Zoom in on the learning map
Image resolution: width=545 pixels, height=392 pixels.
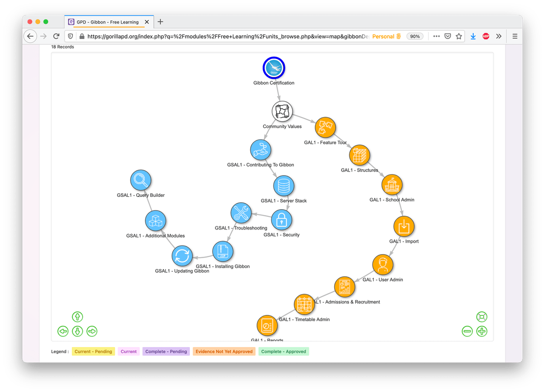pyautogui.click(x=482, y=331)
